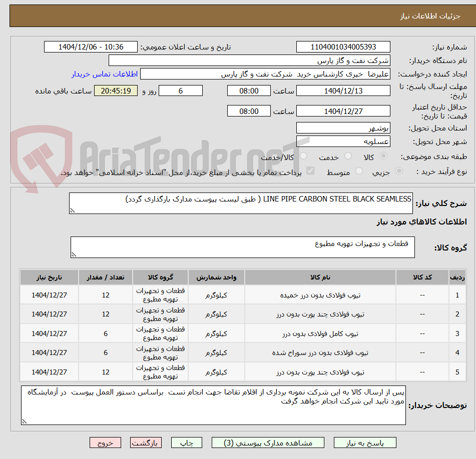Click the گروه کالا table column header
This screenshot has width=476, height=459.
[160, 277]
